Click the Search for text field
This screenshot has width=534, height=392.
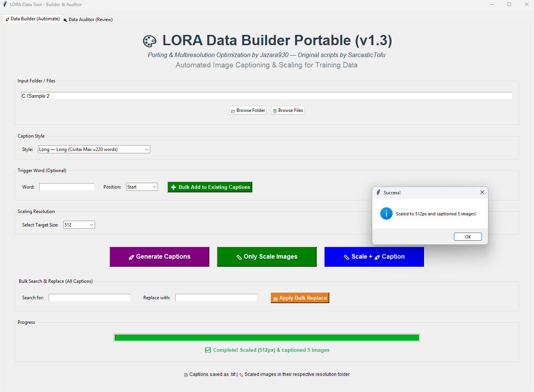90,298
